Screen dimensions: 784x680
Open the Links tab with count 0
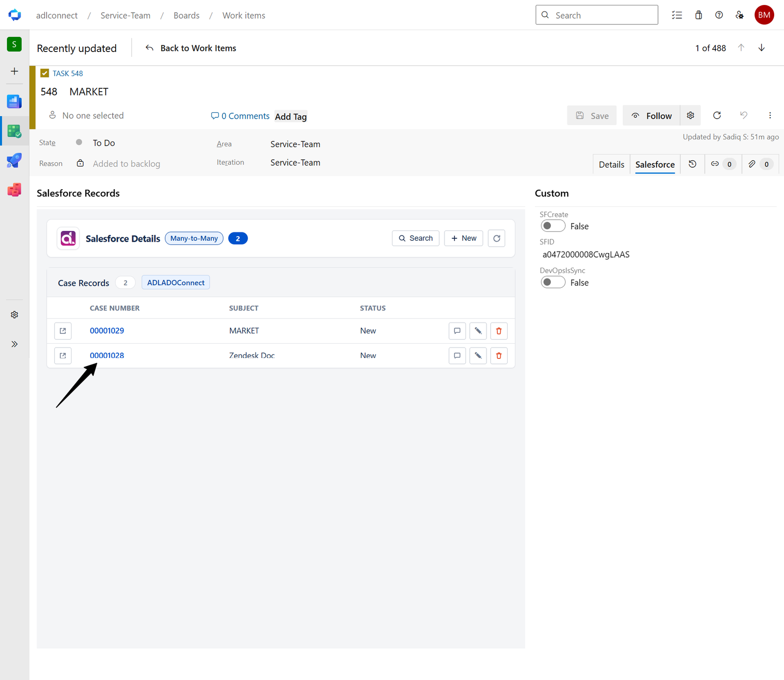pyautogui.click(x=723, y=164)
